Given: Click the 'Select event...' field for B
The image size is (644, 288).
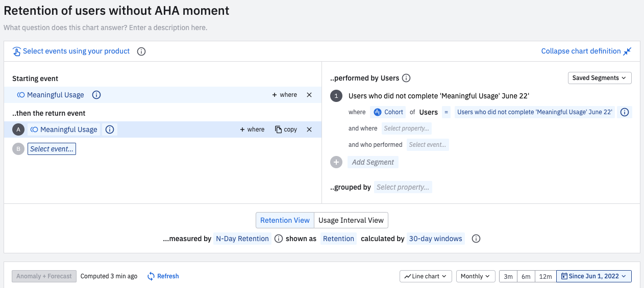Looking at the screenshot, I should pyautogui.click(x=52, y=149).
